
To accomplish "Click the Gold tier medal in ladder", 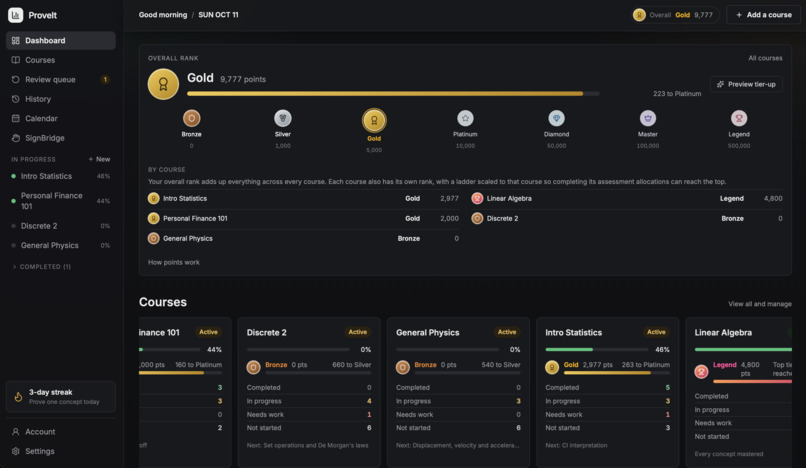I will pos(374,120).
